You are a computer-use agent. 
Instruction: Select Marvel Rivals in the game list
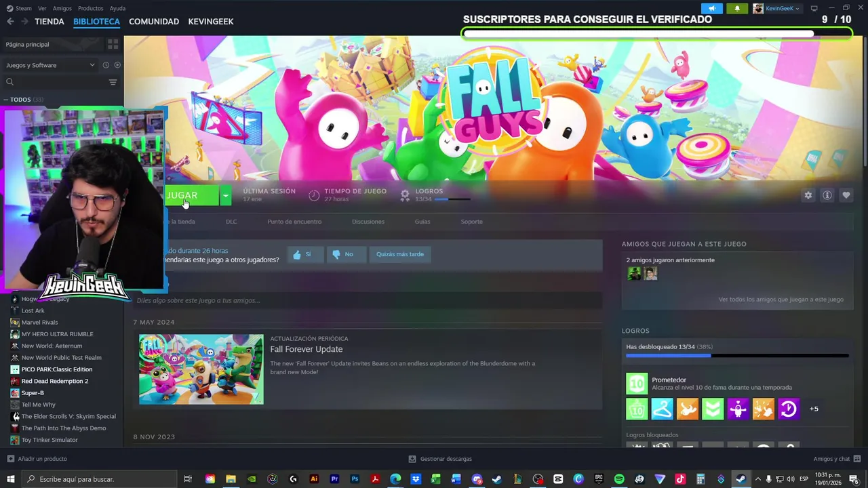39,323
